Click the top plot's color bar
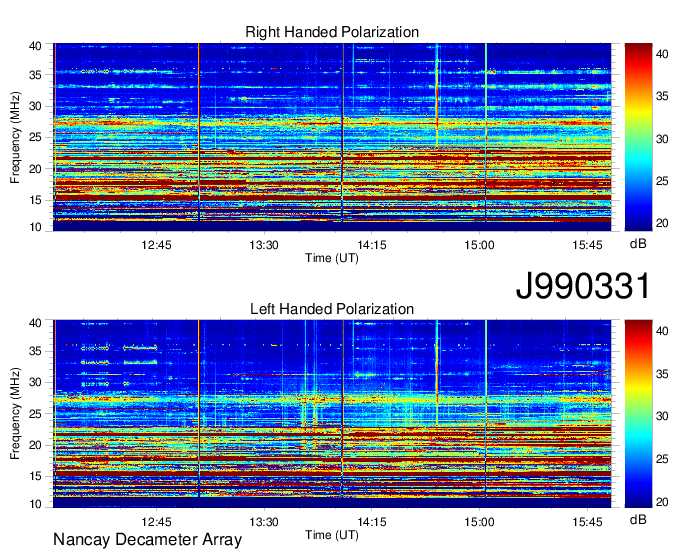The image size is (680, 552). click(x=638, y=137)
